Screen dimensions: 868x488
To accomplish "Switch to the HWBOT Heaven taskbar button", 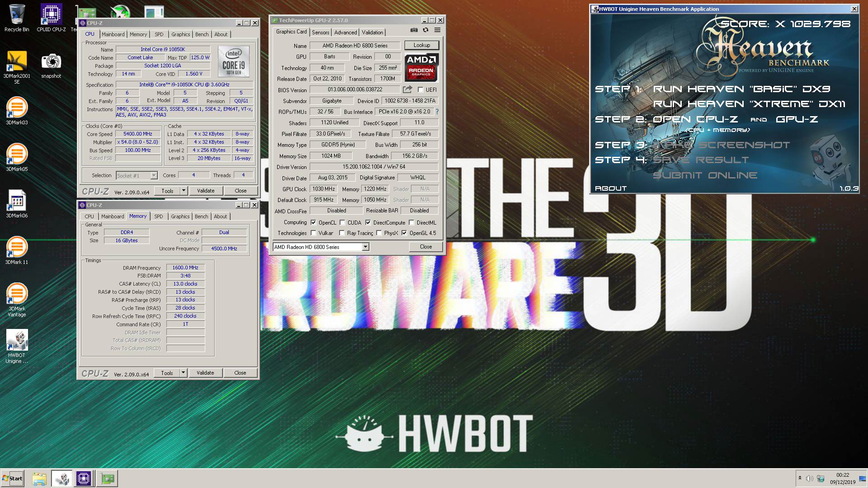I will click(x=62, y=479).
